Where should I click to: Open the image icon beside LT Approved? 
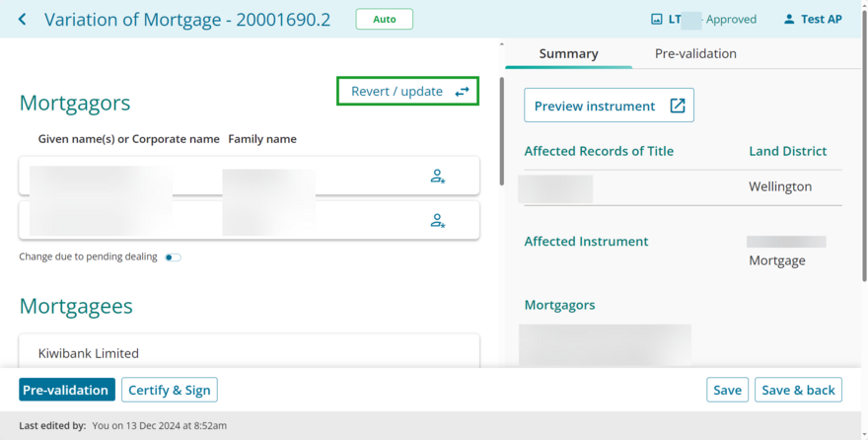tap(657, 20)
